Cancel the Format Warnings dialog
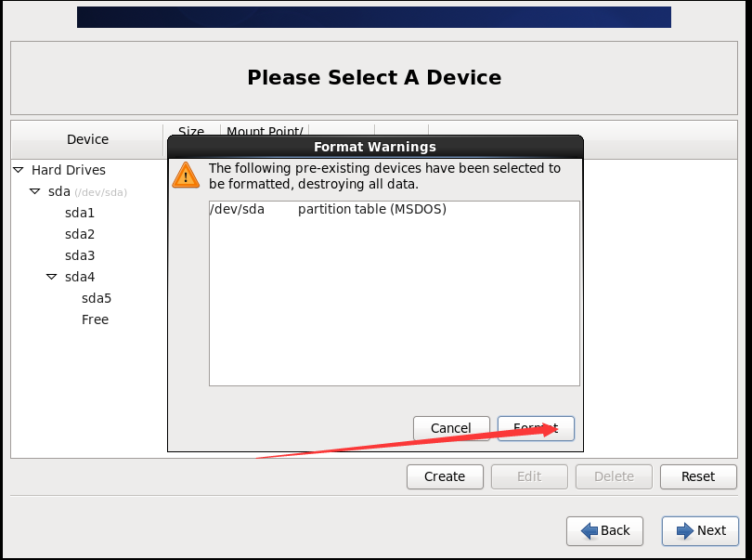The width and height of the screenshot is (752, 560). point(451,428)
